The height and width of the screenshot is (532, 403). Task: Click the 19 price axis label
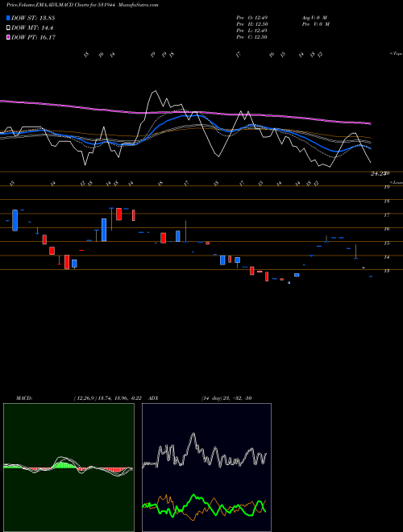(x=387, y=187)
